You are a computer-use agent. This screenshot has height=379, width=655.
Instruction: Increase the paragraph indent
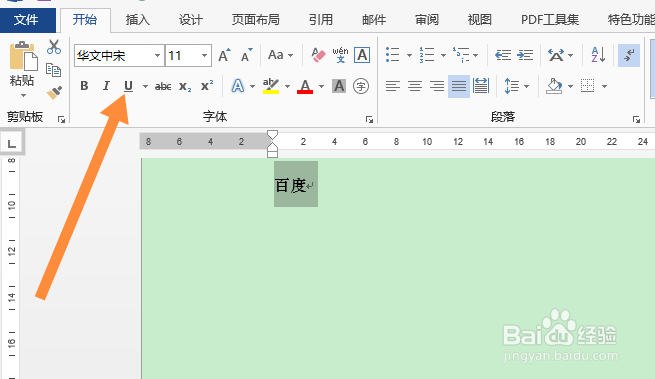(525, 55)
